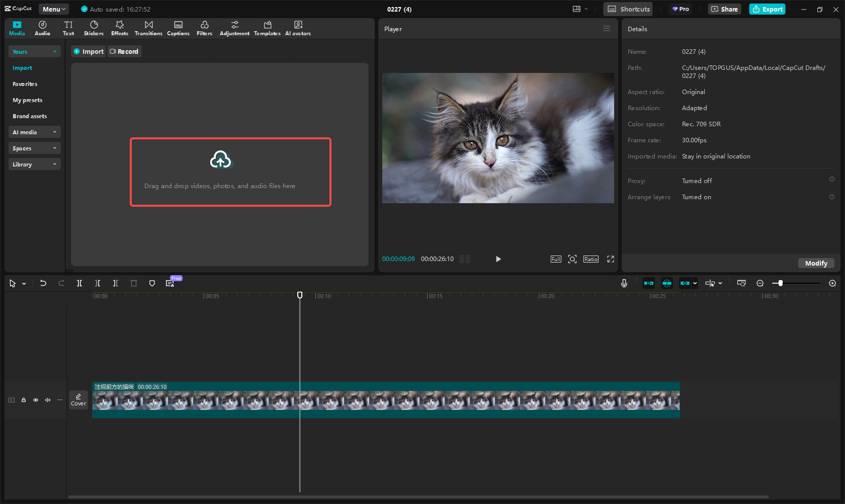Click the Split clip tool icon

(79, 283)
